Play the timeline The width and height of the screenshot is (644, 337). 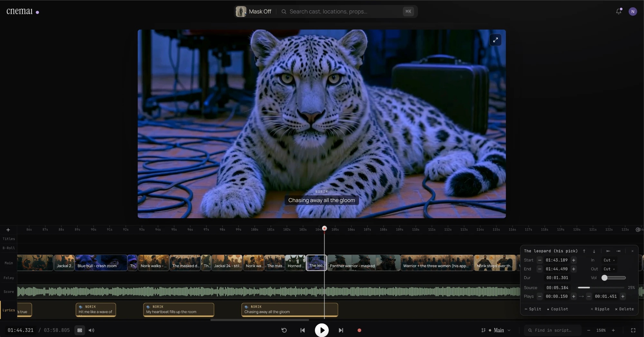click(322, 330)
